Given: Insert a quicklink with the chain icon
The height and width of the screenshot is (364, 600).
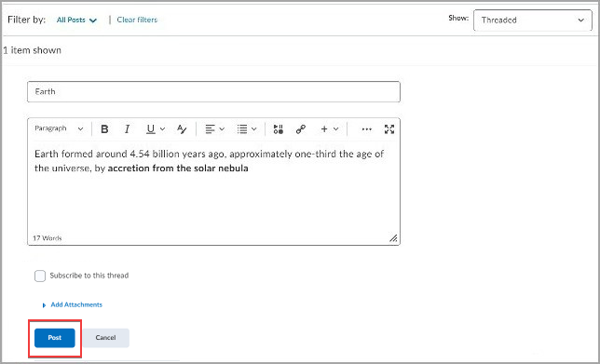Looking at the screenshot, I should pyautogui.click(x=301, y=129).
